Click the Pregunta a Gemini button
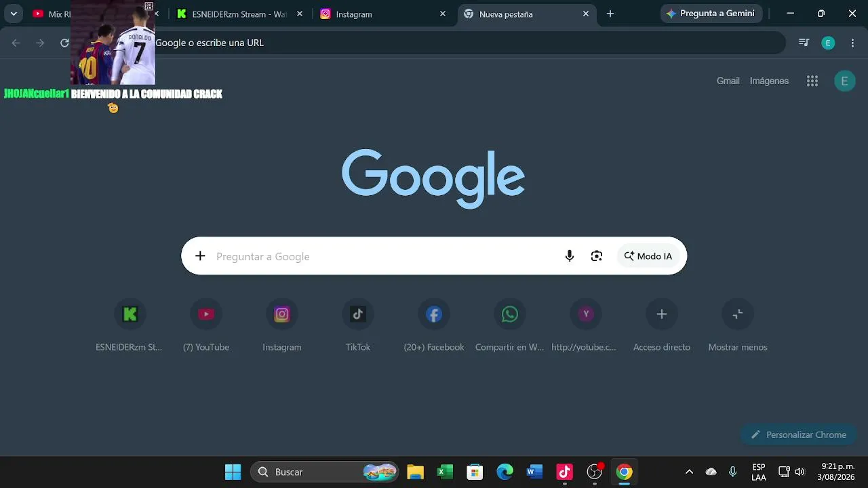 point(711,14)
